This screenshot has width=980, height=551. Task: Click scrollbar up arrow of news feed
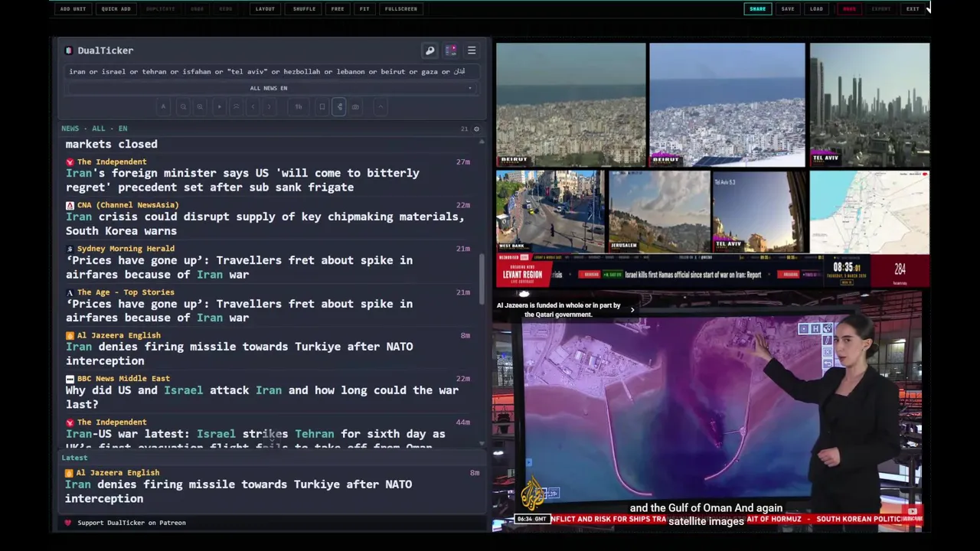click(x=482, y=141)
